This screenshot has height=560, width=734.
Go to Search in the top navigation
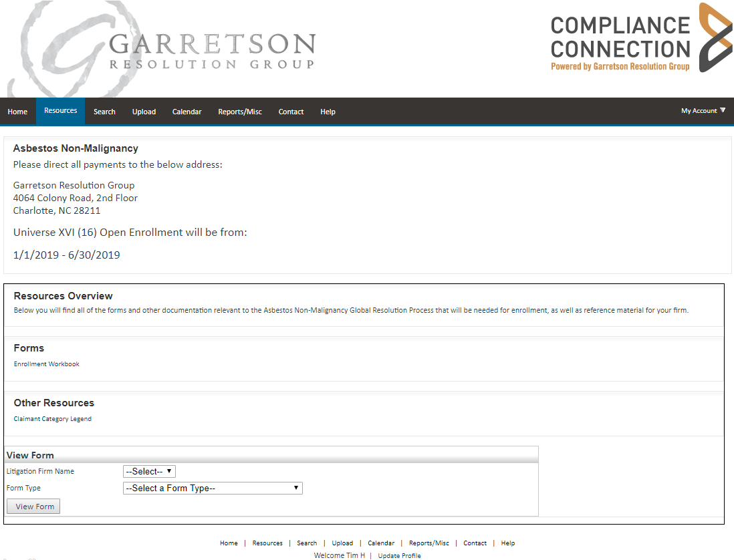point(104,112)
